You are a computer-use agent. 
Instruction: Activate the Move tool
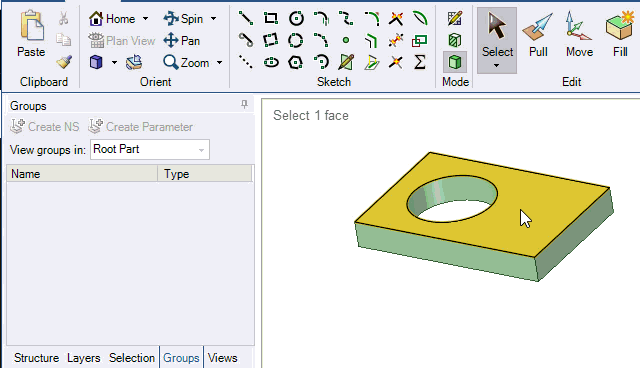pyautogui.click(x=579, y=35)
